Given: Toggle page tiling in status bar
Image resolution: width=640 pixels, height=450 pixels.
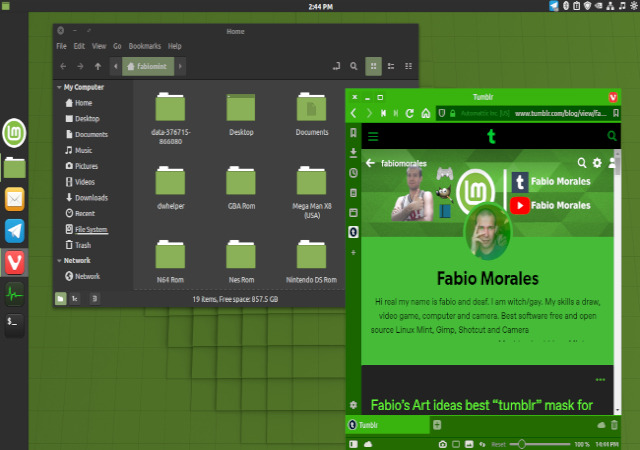Looking at the screenshot, I should tap(456, 444).
